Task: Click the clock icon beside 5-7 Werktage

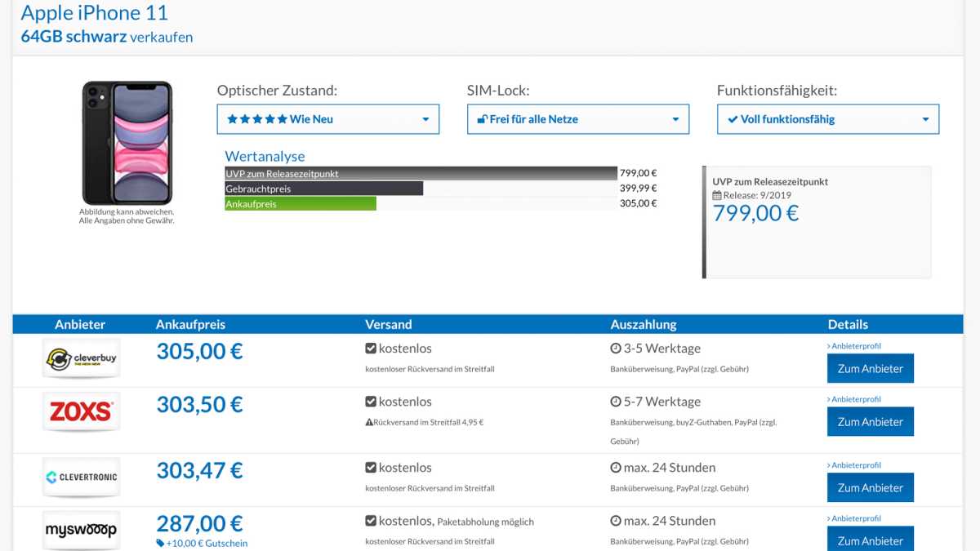Action: point(616,402)
